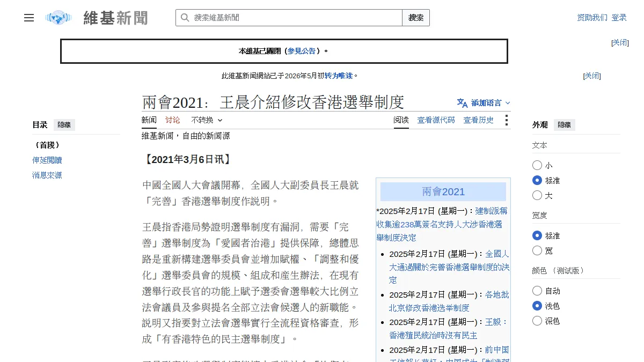Select dark color 深色 option
The height and width of the screenshot is (362, 644).
point(537,321)
